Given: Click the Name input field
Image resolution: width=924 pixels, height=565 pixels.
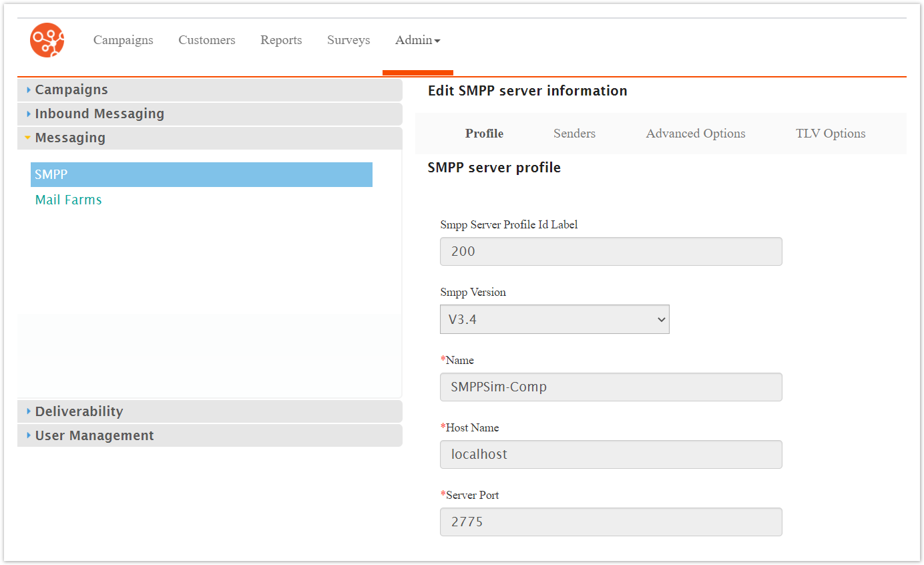Looking at the screenshot, I should click(610, 387).
